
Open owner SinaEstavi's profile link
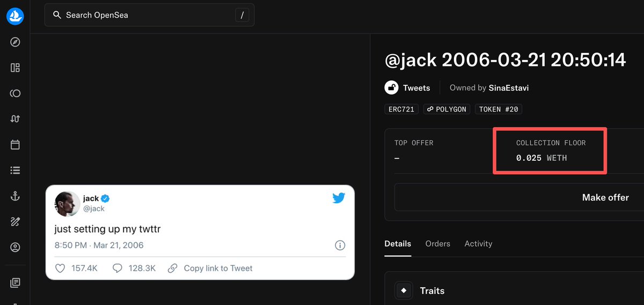[x=508, y=88]
